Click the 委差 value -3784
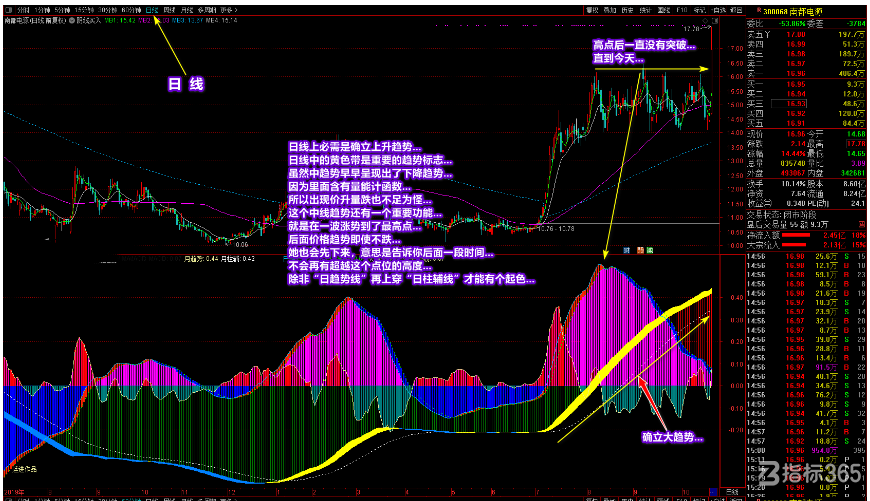This screenshot has width=870, height=501. point(856,24)
